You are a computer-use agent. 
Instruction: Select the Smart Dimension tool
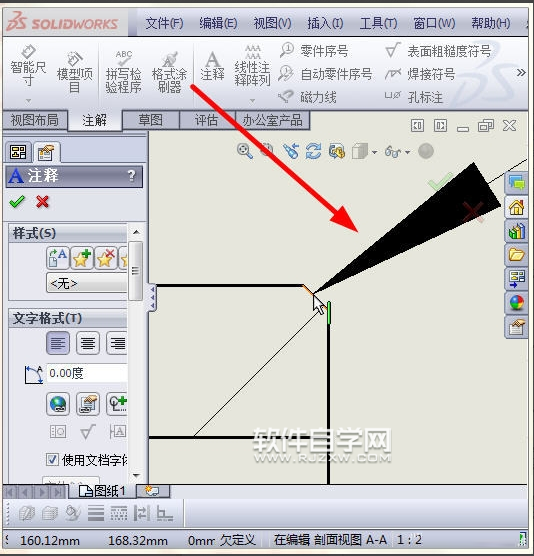pyautogui.click(x=28, y=67)
